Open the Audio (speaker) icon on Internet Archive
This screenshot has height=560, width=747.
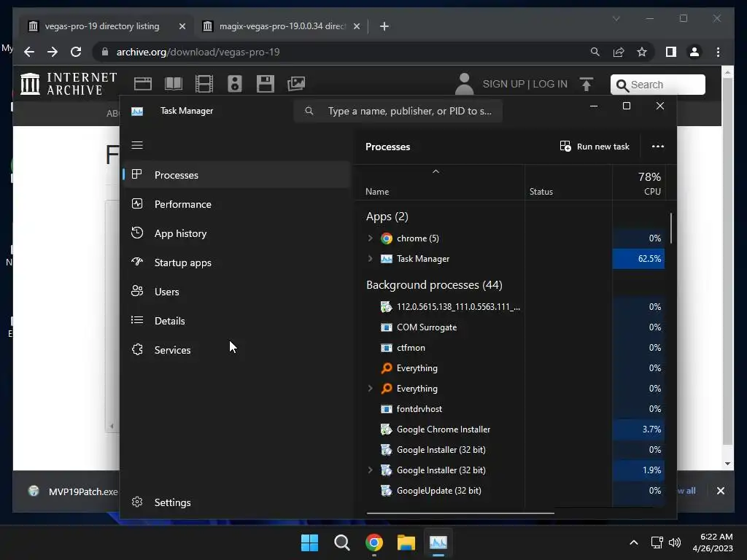point(234,84)
